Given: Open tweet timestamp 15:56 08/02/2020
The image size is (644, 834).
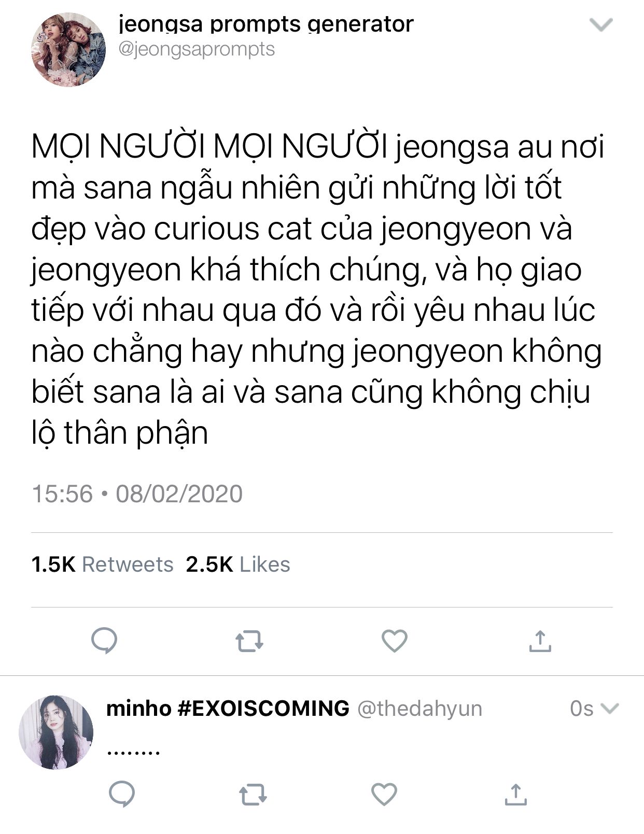Looking at the screenshot, I should [x=137, y=493].
